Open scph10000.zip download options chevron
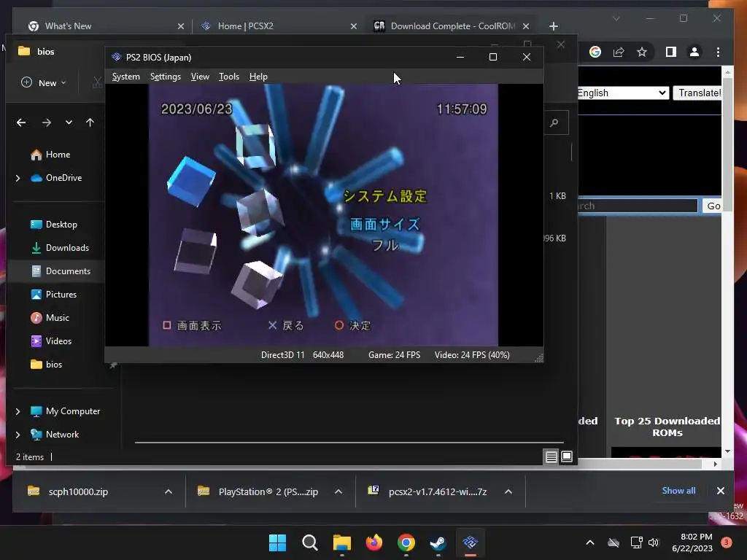747x560 pixels. click(169, 491)
